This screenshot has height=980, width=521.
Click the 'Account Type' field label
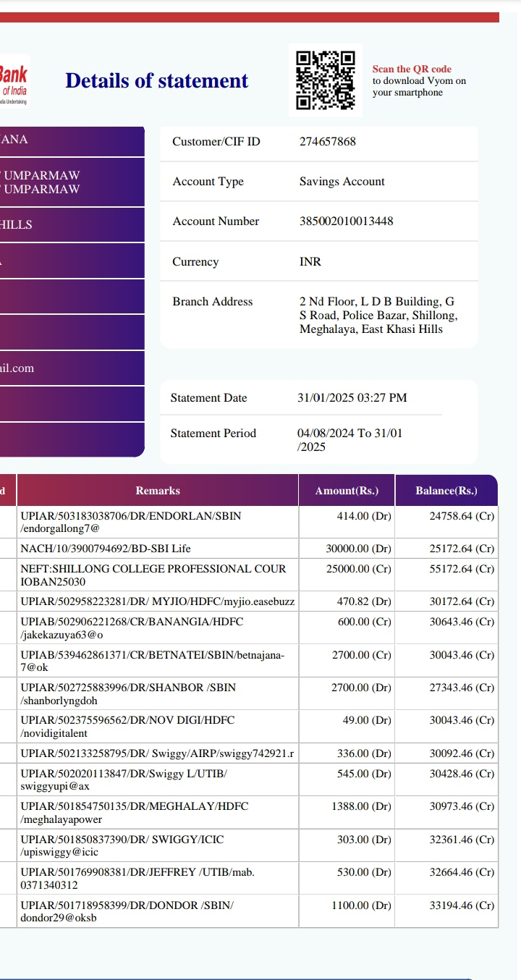(208, 182)
